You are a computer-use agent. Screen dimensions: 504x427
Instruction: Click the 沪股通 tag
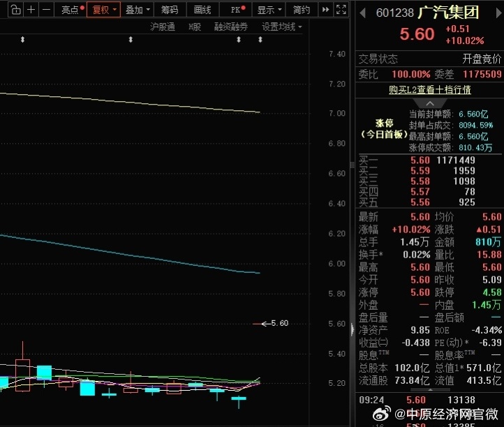click(x=163, y=27)
